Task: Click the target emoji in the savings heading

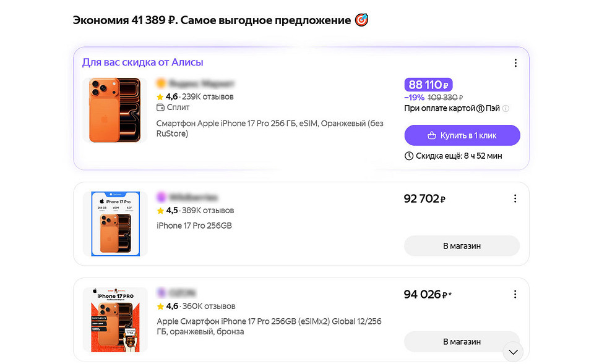Action: coord(361,19)
